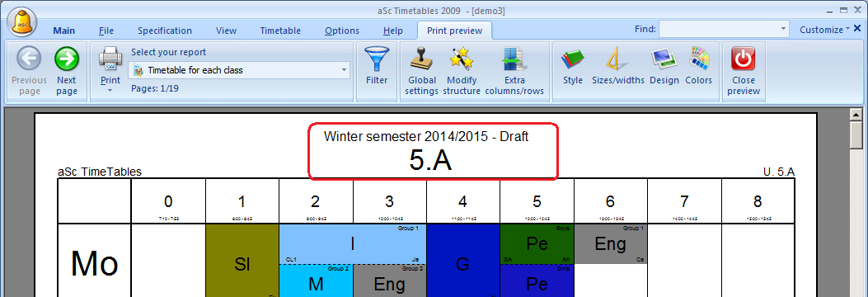Open the Options menu tab
The width and height of the screenshot is (868, 297).
[342, 31]
